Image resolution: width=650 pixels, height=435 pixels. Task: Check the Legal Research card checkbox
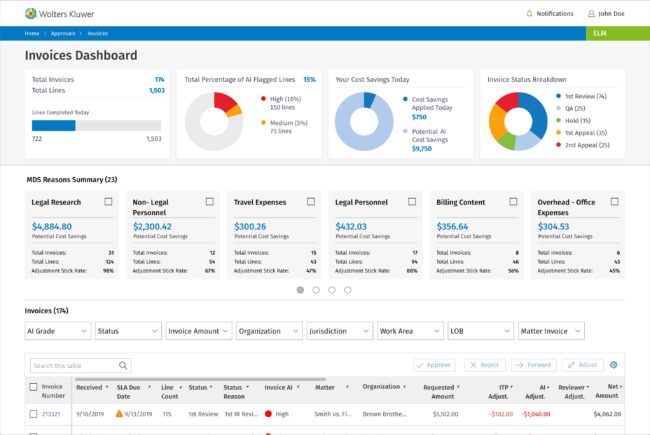(x=108, y=201)
